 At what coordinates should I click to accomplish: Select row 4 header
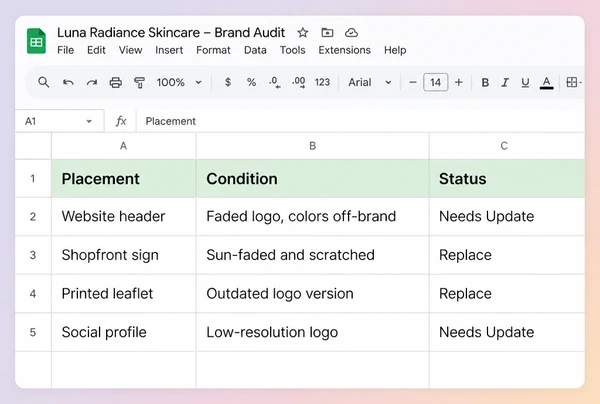pos(33,294)
